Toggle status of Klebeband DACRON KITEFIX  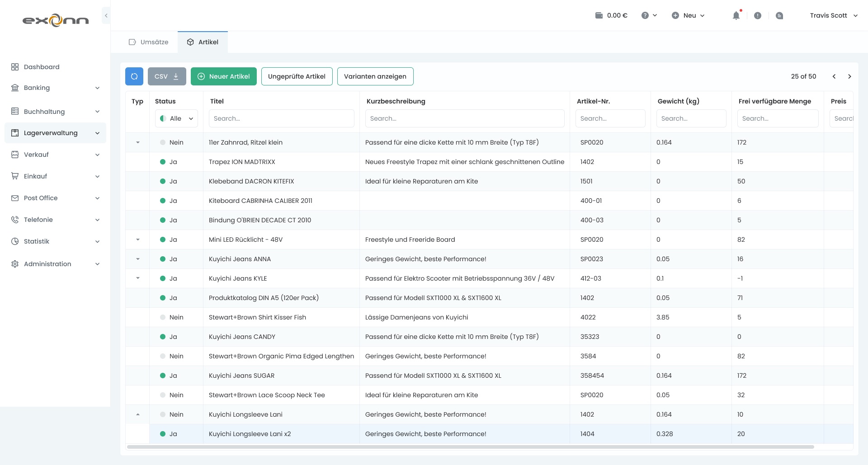point(163,181)
